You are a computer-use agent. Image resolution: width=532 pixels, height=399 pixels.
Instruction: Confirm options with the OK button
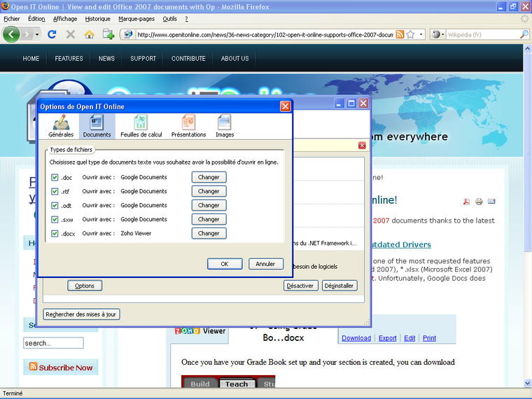(225, 264)
